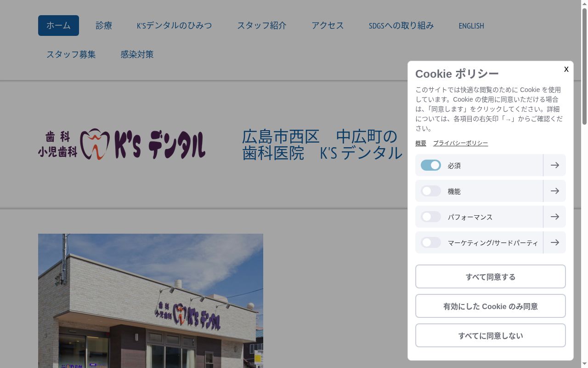The width and height of the screenshot is (588, 368).
Task: Open K'Sデンタルのひみつ menu item
Action: (x=175, y=25)
